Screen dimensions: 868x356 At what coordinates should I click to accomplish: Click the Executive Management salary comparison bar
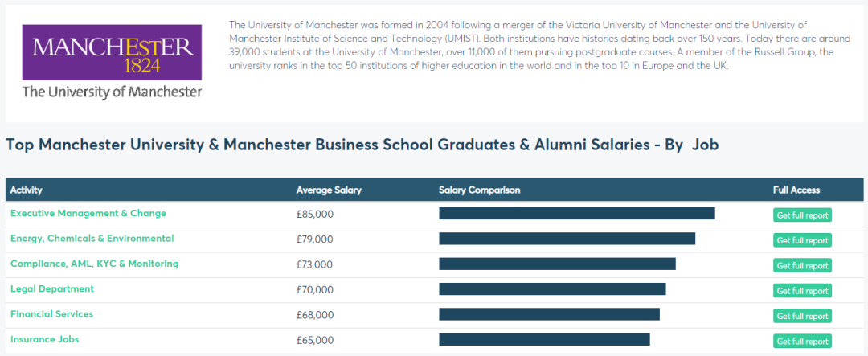[576, 214]
